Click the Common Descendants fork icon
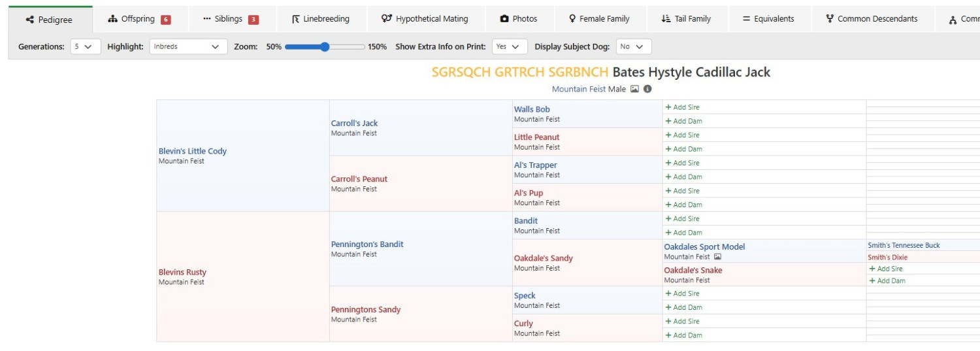 click(x=830, y=19)
